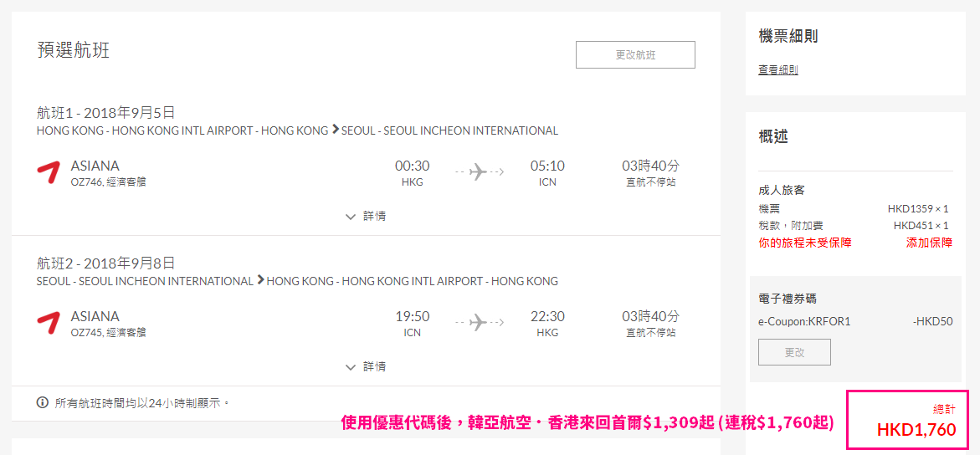Click the airplane icon between 00:30 and 05:10
Viewport: 980px width, 455px height.
pos(479,171)
